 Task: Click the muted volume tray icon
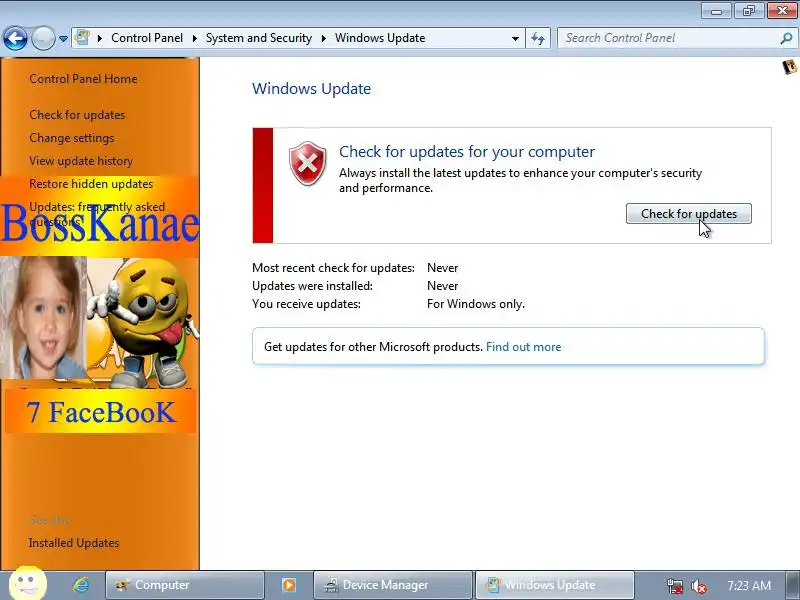pos(698,586)
